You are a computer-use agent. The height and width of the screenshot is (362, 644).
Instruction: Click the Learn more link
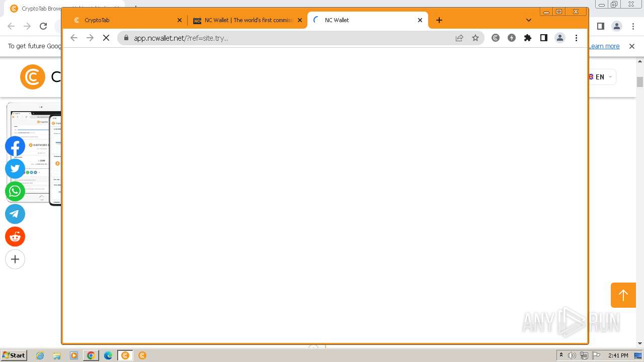(604, 46)
